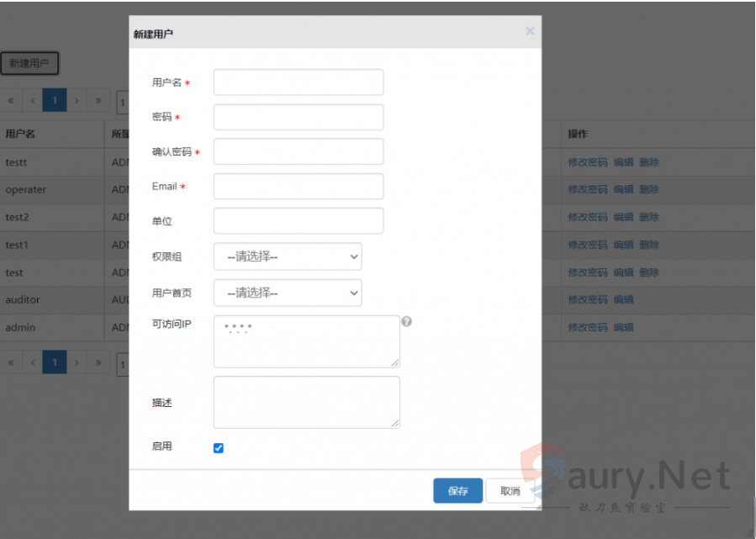Go to first page in top pagination
Screen dimensions: 756x539
[x=11, y=101]
